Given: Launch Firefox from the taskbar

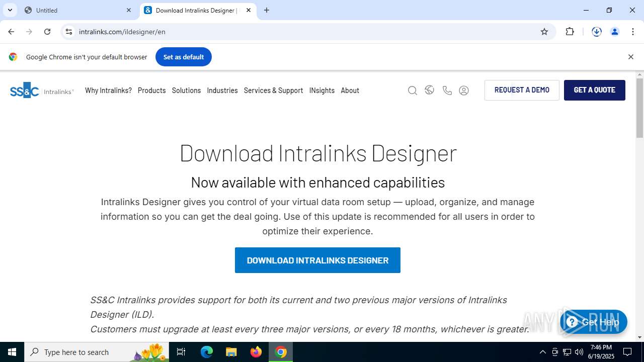Looking at the screenshot, I should point(256,352).
